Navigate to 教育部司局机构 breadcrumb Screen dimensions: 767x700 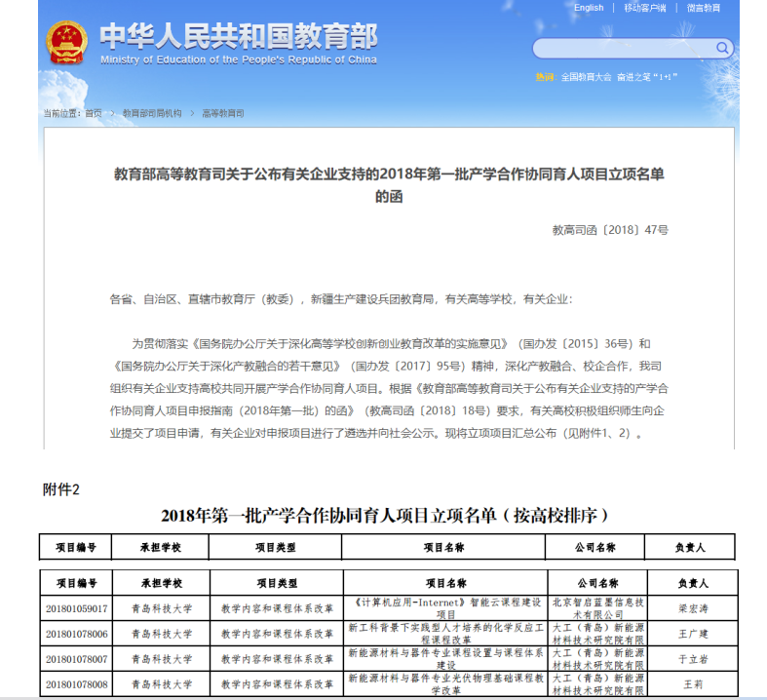click(x=152, y=113)
